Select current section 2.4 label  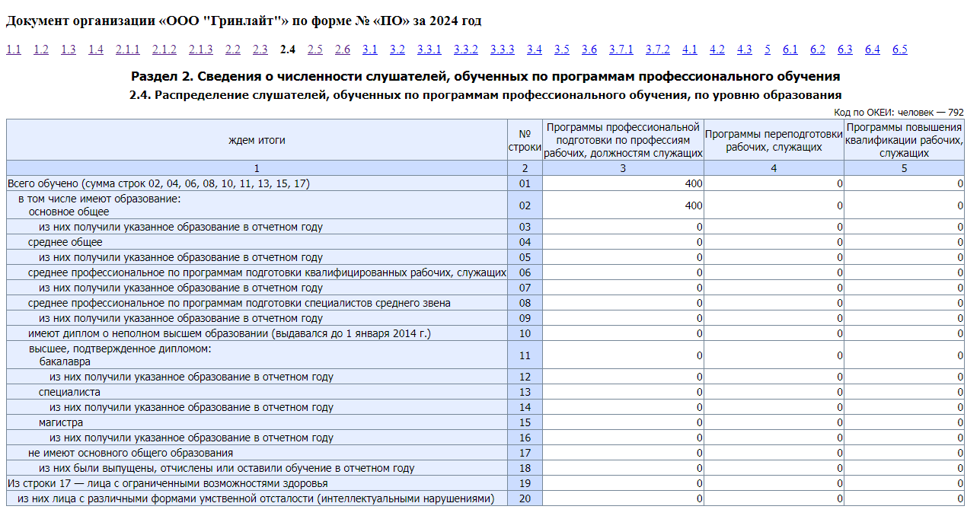[288, 49]
